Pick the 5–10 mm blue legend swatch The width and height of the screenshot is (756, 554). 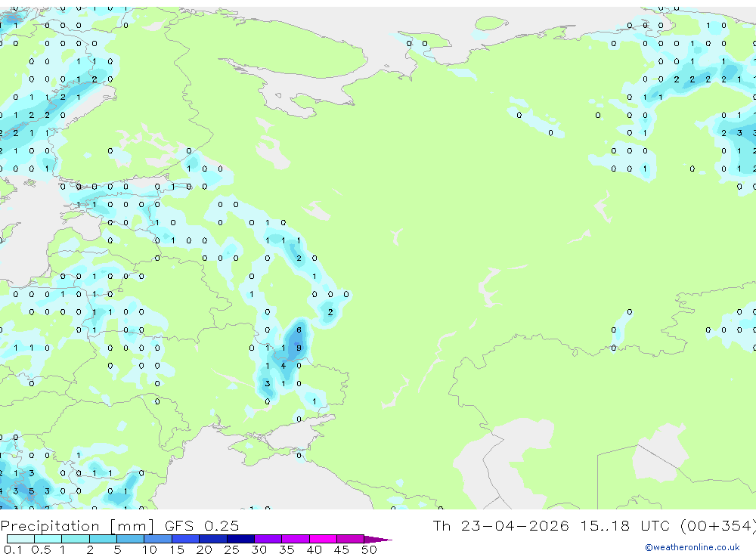click(x=131, y=539)
